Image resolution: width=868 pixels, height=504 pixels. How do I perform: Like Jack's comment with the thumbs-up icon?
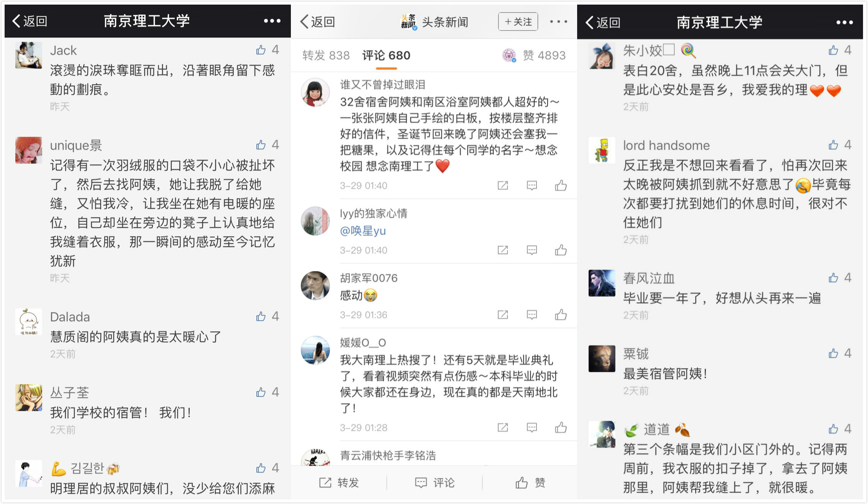click(x=261, y=50)
